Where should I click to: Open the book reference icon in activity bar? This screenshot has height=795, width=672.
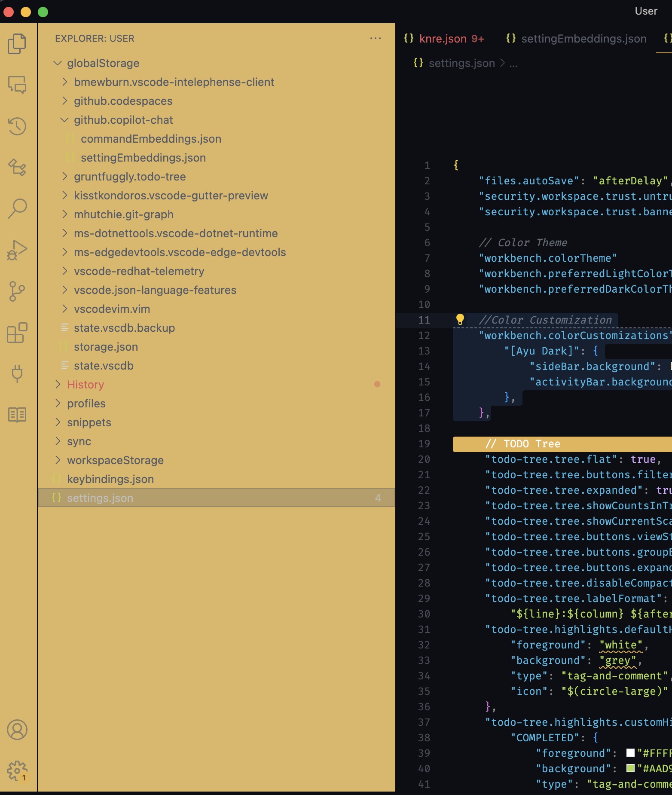click(17, 415)
